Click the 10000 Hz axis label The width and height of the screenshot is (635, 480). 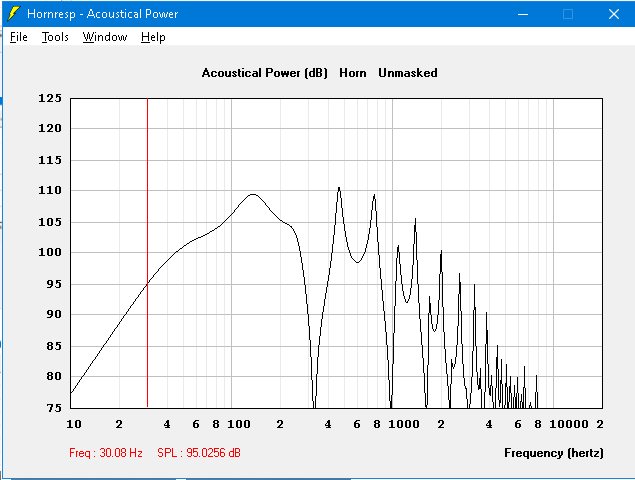coord(569,424)
